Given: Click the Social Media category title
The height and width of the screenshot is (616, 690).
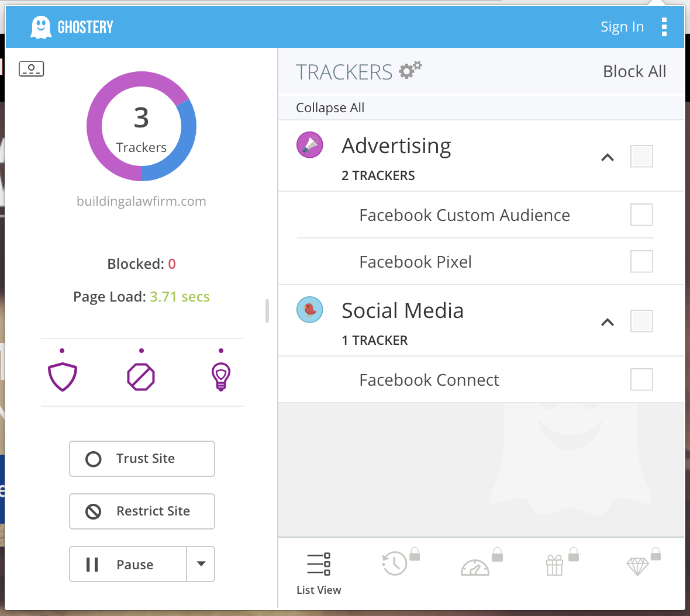Looking at the screenshot, I should coord(403,310).
